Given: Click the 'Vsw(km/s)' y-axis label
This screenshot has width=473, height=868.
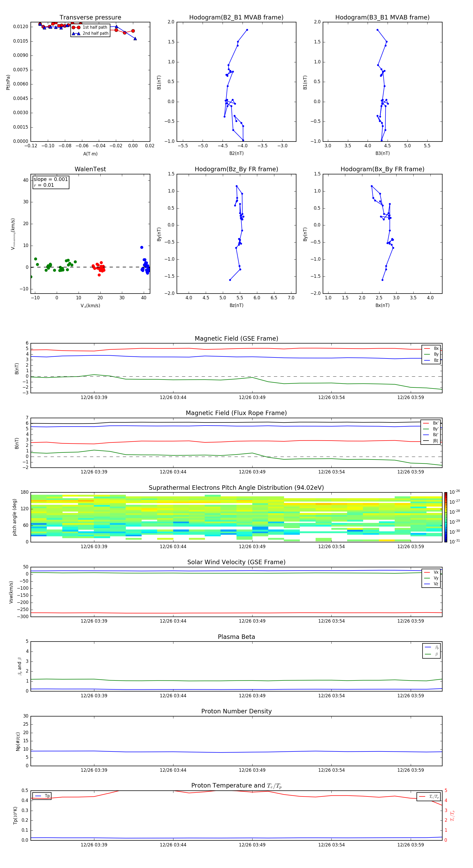Looking at the screenshot, I should (11, 592).
